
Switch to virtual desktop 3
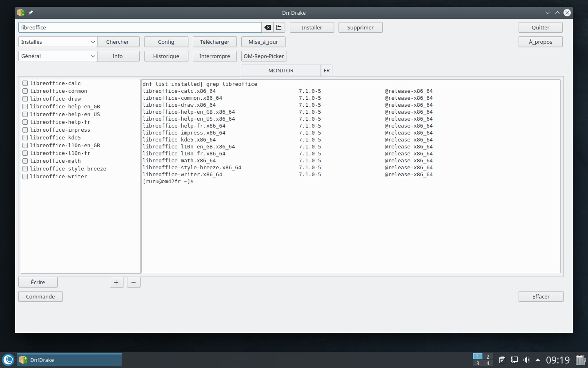pyautogui.click(x=477, y=363)
